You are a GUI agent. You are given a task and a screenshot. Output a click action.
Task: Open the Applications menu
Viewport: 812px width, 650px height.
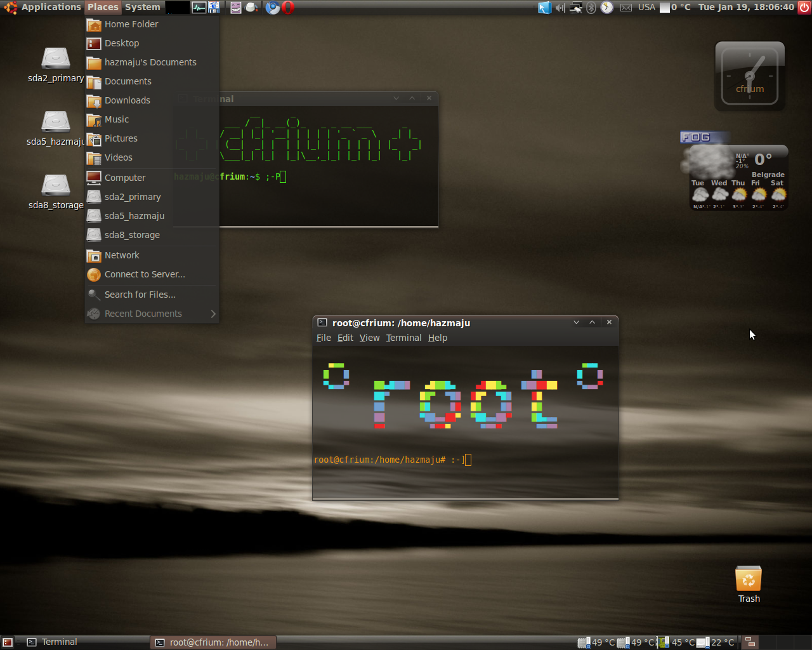point(51,8)
